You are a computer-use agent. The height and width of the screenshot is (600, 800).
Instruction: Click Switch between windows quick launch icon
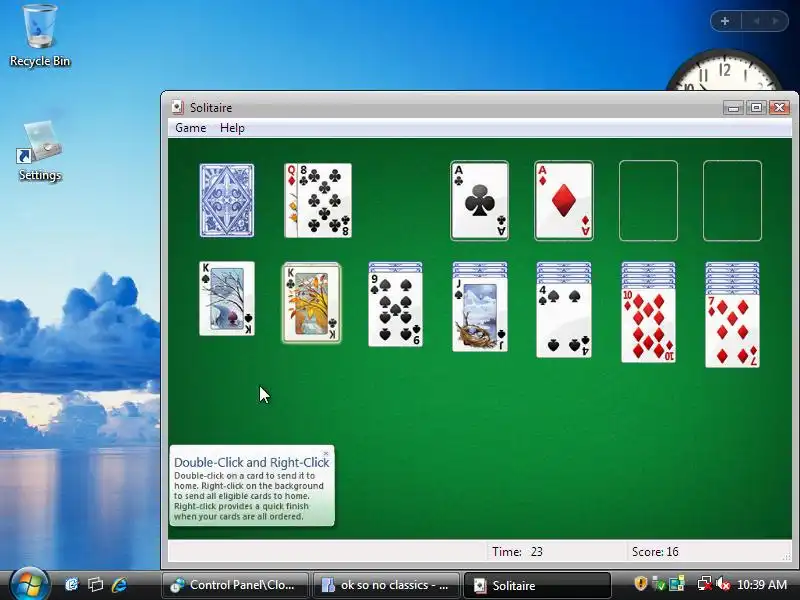(95, 585)
